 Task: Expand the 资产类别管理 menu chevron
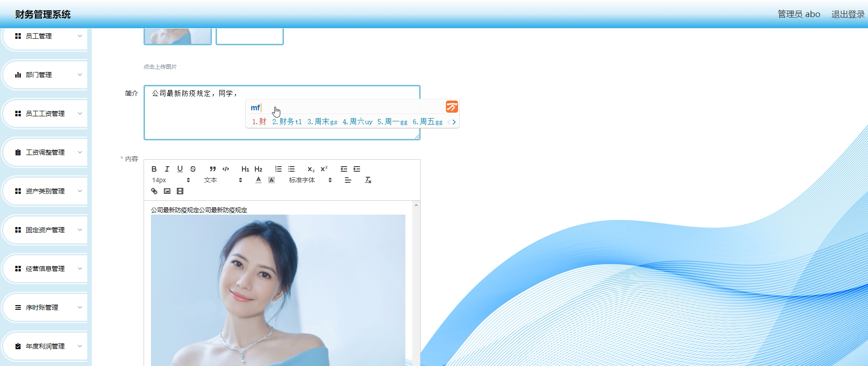coord(80,191)
